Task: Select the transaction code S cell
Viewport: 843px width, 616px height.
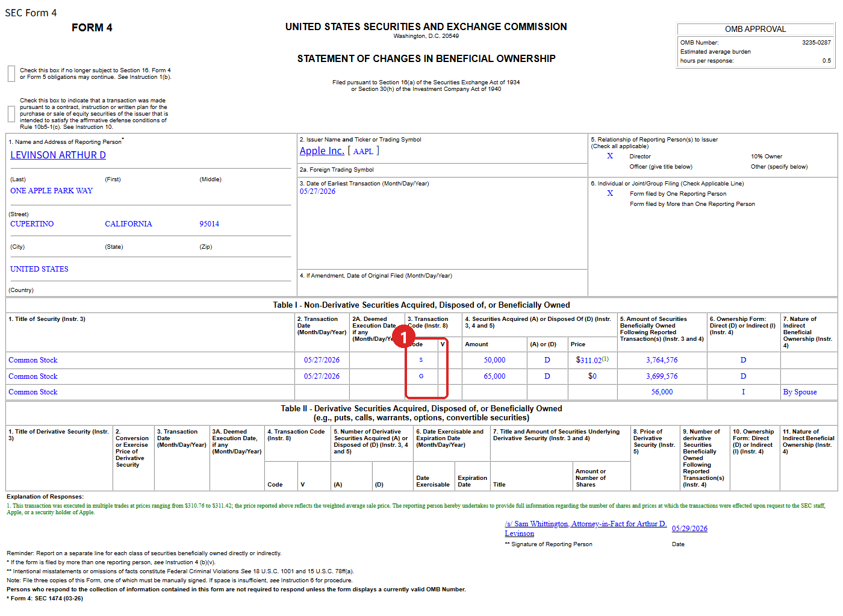Action: coord(421,360)
